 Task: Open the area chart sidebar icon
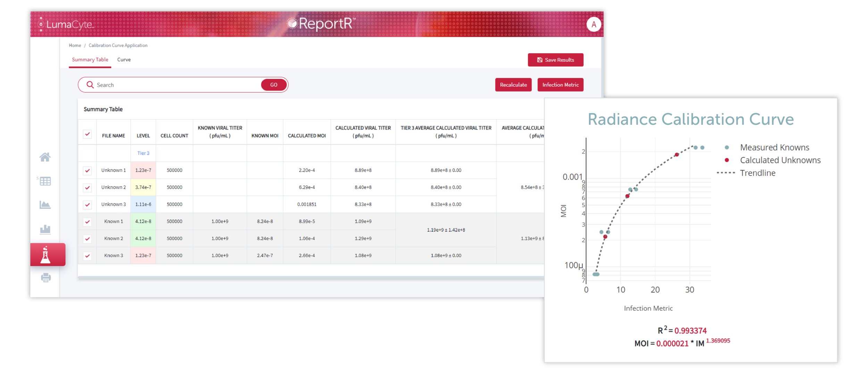pyautogui.click(x=45, y=205)
